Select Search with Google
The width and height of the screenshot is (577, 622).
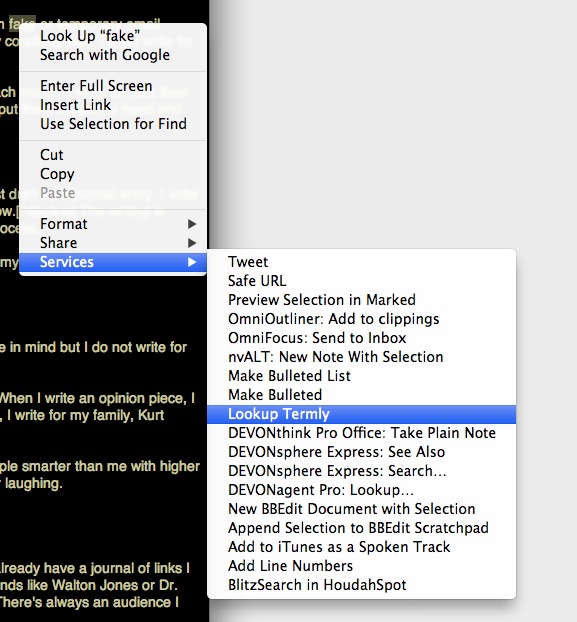pos(113,55)
